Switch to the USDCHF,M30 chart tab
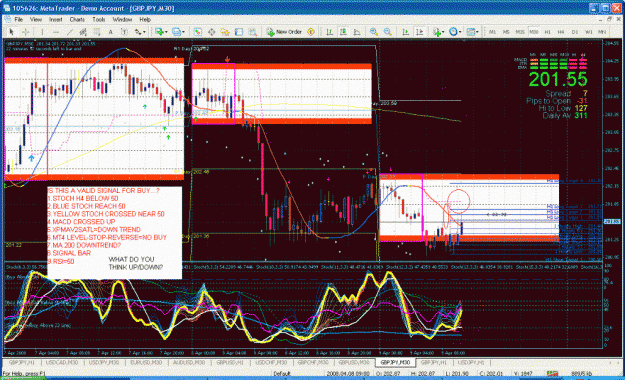Screen dimensions: 625x380 271,362
